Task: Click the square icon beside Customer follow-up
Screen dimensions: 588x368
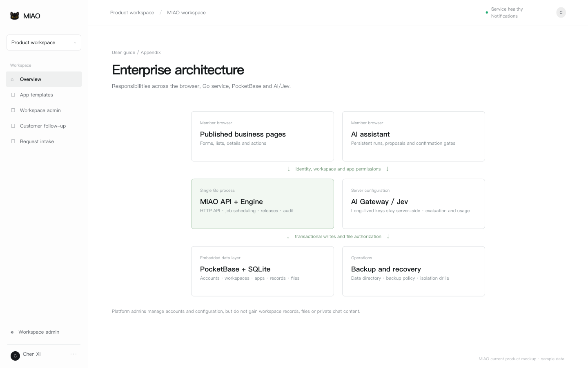Action: (13, 126)
